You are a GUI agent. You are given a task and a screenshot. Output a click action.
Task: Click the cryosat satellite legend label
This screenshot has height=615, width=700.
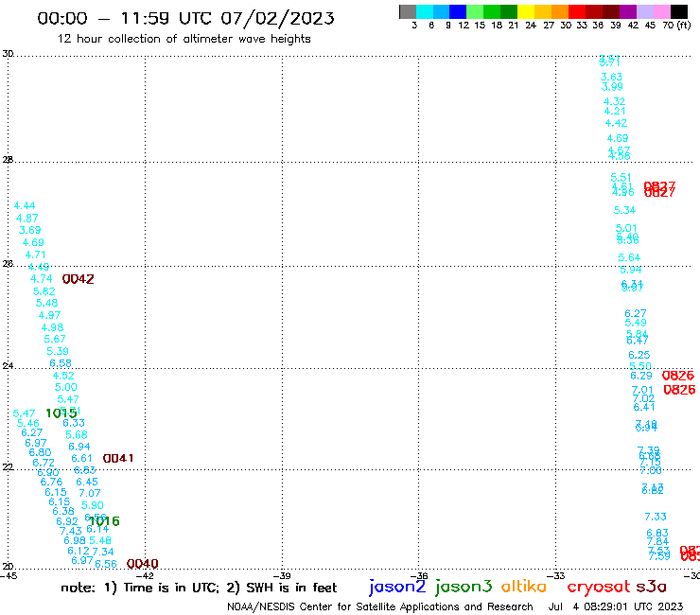(599, 587)
